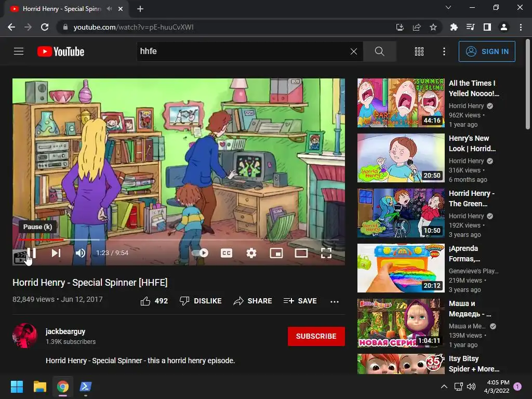Clear the search box with the X
Screen dimensions: 532x399
[x=353, y=51]
